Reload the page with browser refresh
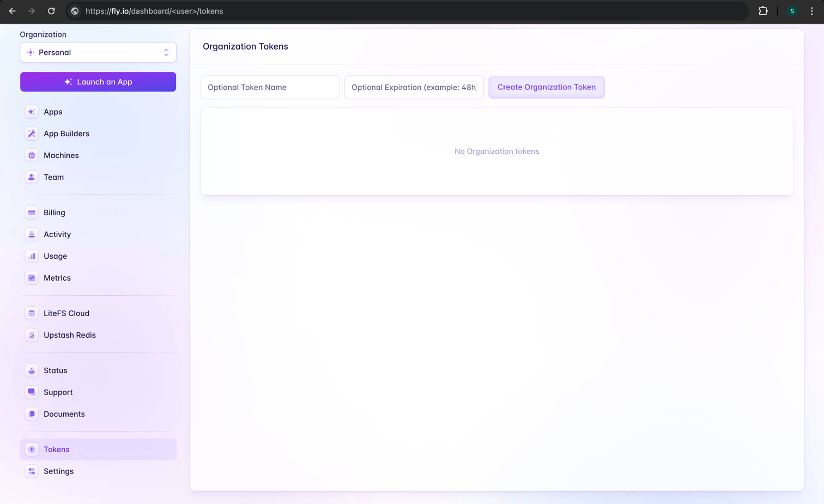The width and height of the screenshot is (824, 504). tap(51, 11)
